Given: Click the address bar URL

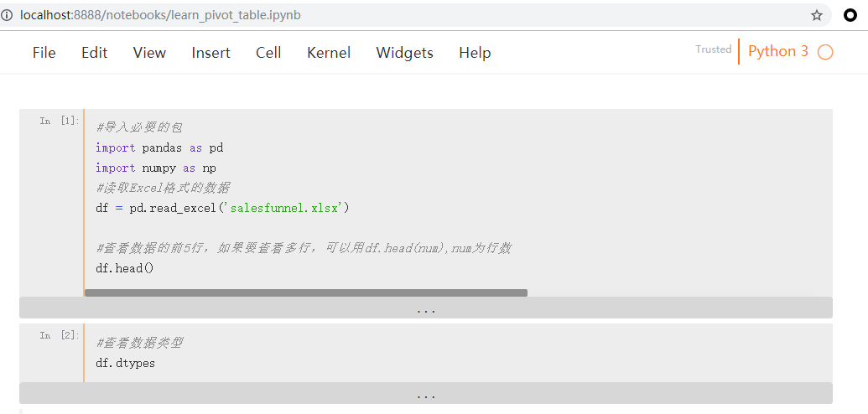Looking at the screenshot, I should pyautogui.click(x=160, y=15).
